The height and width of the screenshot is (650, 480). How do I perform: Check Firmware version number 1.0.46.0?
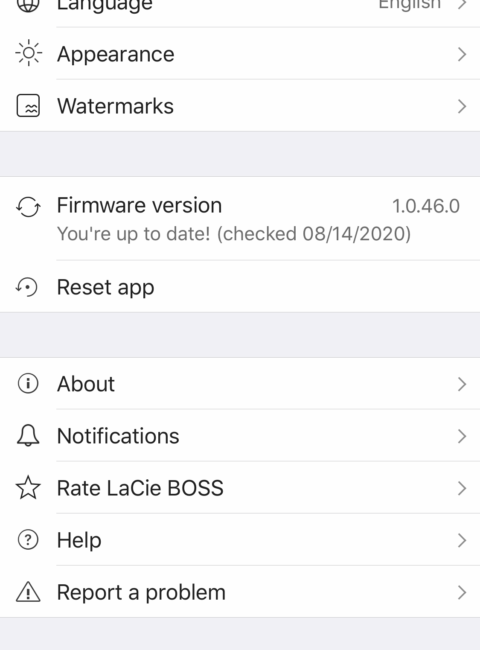[x=426, y=206]
